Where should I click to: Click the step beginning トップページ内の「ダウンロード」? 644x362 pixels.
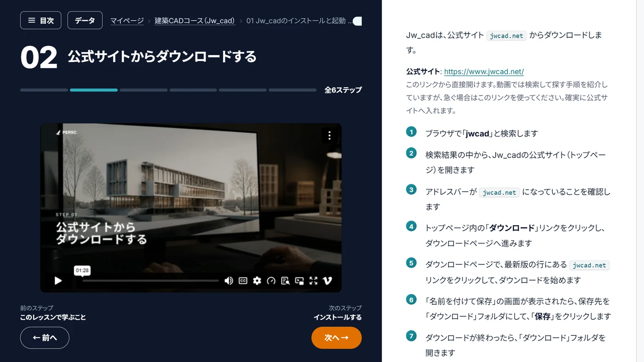pos(515,235)
